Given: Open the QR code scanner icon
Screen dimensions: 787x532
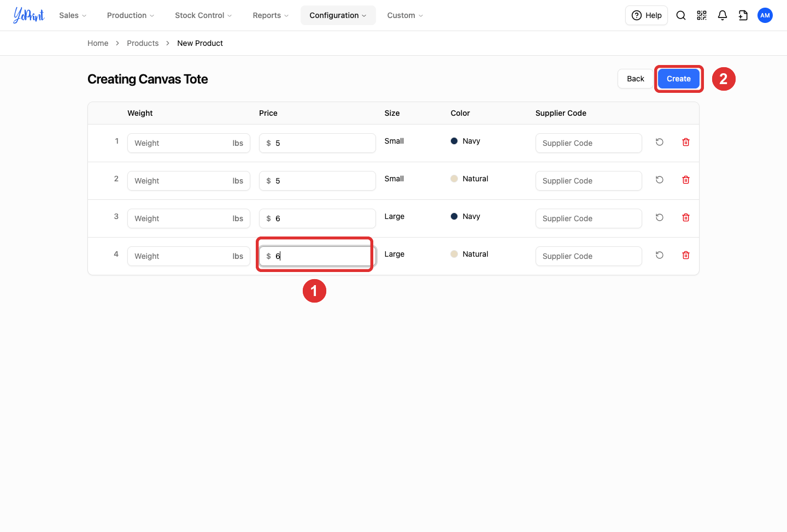Looking at the screenshot, I should [702, 15].
